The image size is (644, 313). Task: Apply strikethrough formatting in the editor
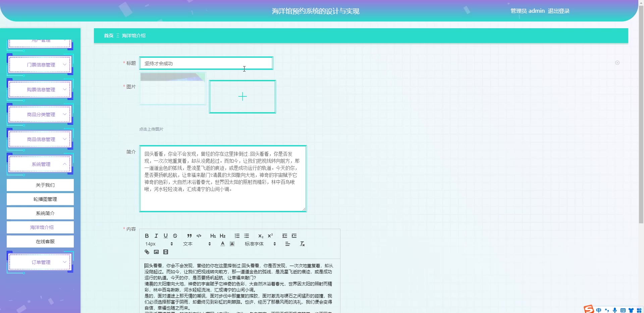pyautogui.click(x=175, y=236)
